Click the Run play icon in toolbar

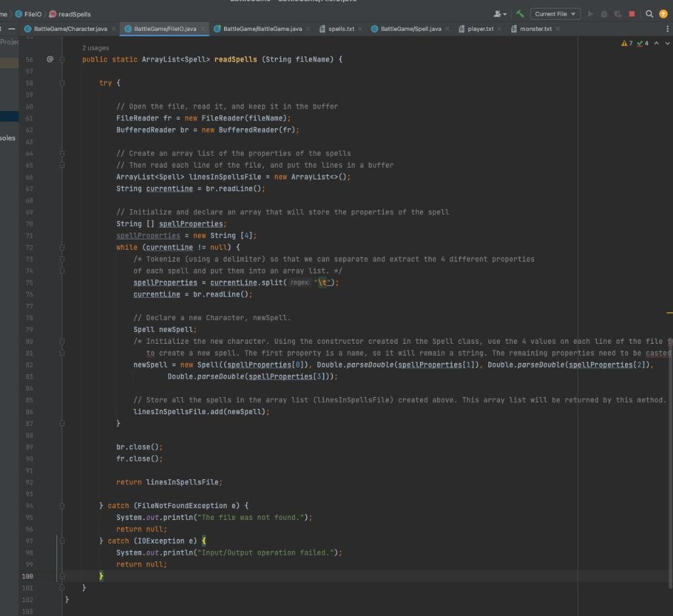click(x=590, y=14)
